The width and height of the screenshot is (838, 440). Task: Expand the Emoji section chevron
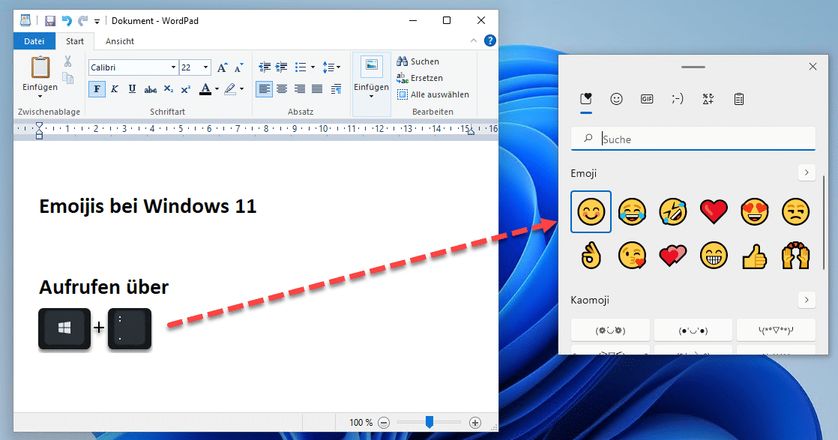[806, 172]
